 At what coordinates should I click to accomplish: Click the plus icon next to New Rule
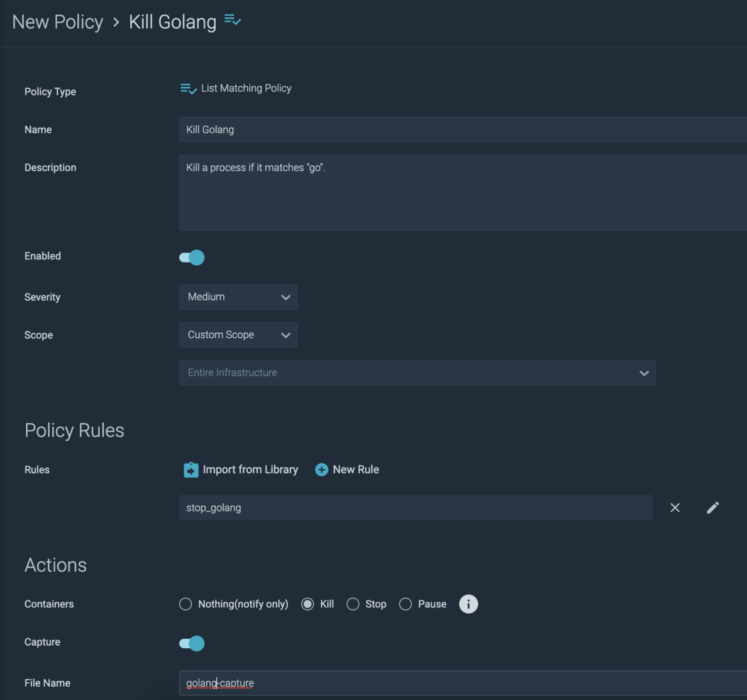(x=322, y=470)
